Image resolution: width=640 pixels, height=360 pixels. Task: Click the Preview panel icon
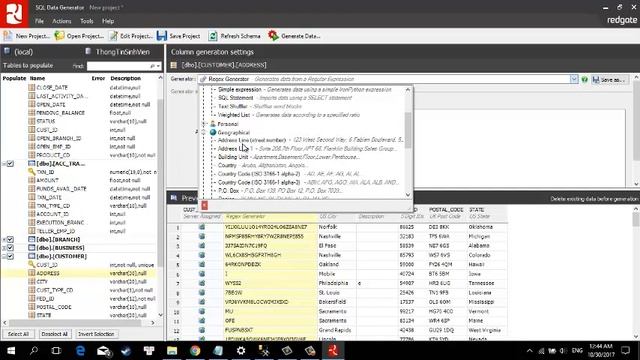point(174,198)
